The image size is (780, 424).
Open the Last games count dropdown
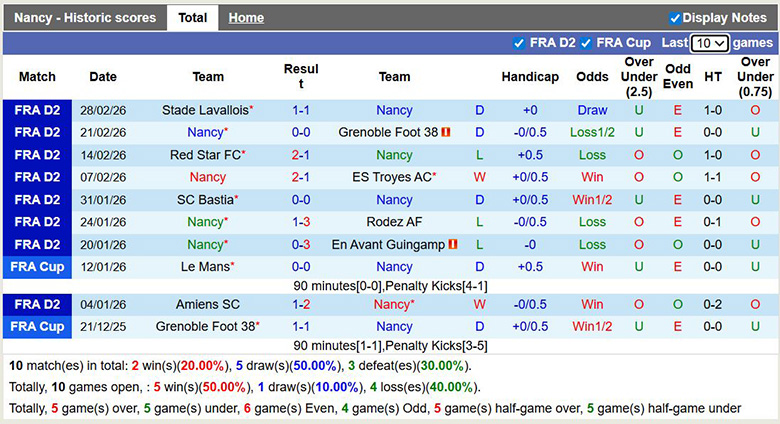pos(710,43)
